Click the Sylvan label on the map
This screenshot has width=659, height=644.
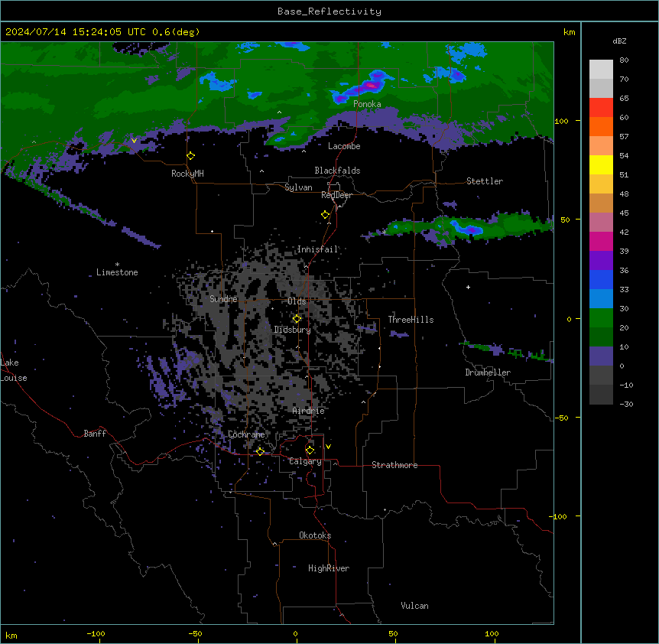[298, 187]
